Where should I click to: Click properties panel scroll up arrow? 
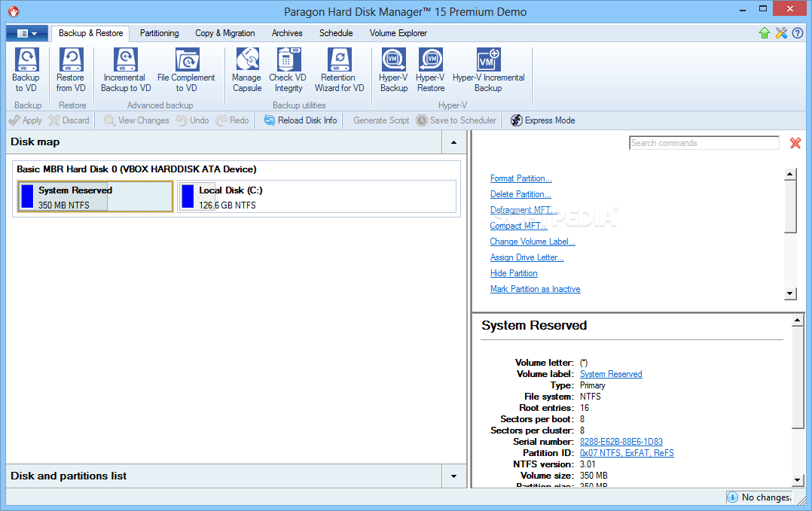coord(798,321)
